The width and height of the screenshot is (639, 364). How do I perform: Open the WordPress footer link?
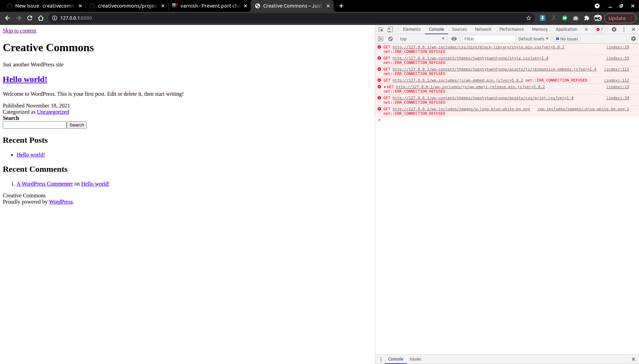pyautogui.click(x=61, y=202)
